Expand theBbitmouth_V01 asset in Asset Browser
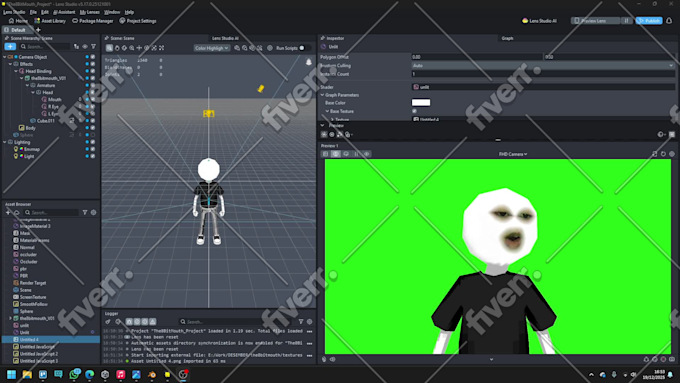Image resolution: width=680 pixels, height=383 pixels. pos(10,318)
